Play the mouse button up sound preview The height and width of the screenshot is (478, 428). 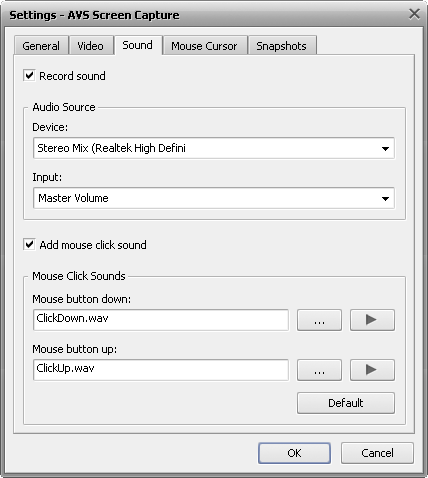pyautogui.click(x=372, y=370)
